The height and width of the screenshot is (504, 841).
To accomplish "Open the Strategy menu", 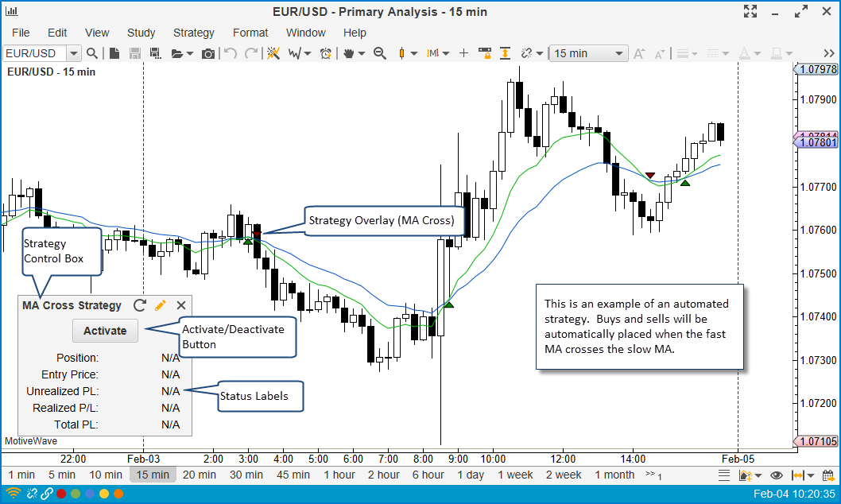I will pos(194,33).
